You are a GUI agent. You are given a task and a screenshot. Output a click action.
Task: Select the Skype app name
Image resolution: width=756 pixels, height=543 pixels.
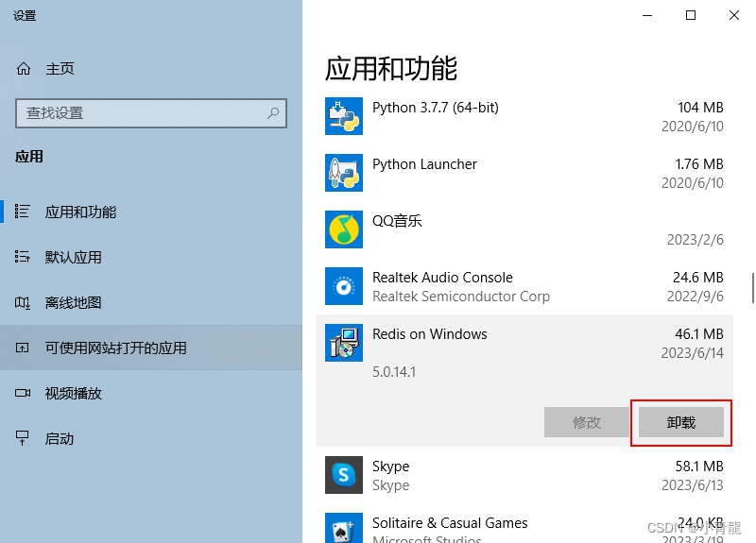pyautogui.click(x=390, y=467)
